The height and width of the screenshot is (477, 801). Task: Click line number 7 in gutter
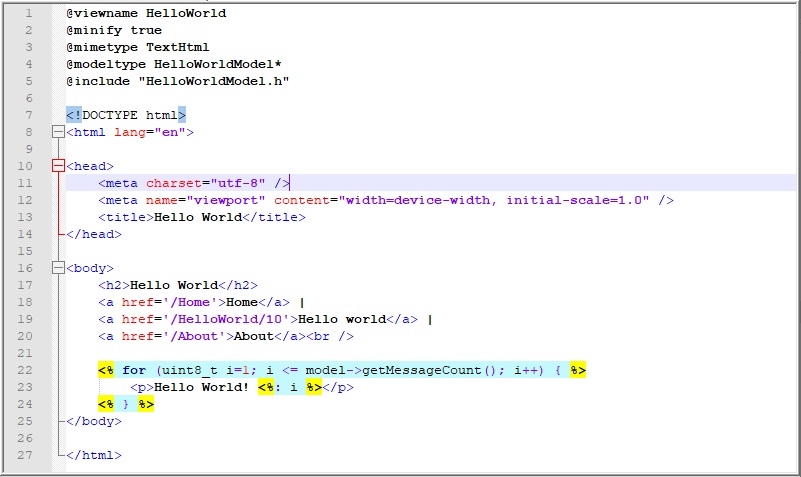(29, 115)
